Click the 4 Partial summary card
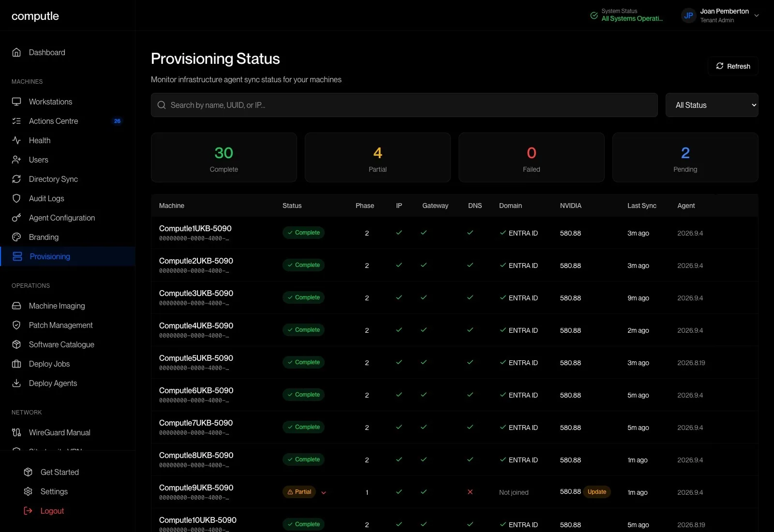 pos(378,158)
